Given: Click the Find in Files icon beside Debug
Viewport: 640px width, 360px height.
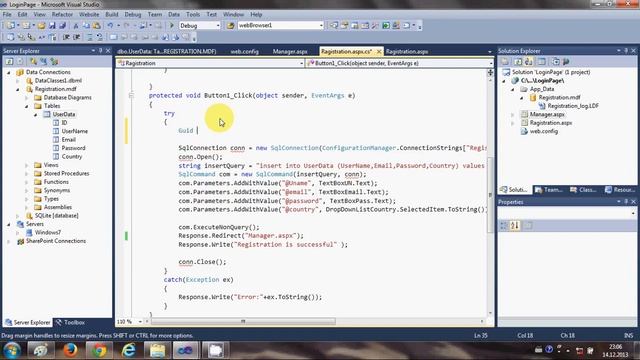Looking at the screenshot, I should 230,25.
